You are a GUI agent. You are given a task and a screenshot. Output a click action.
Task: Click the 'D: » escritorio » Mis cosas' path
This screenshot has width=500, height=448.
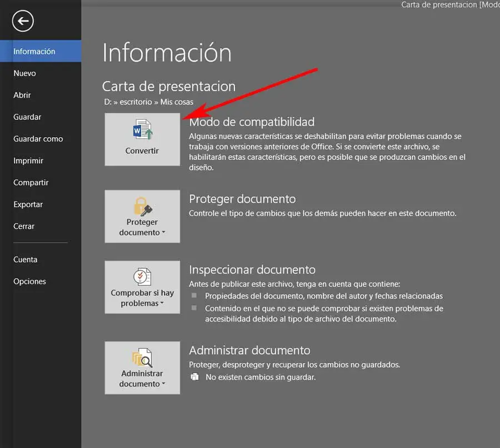click(x=148, y=102)
